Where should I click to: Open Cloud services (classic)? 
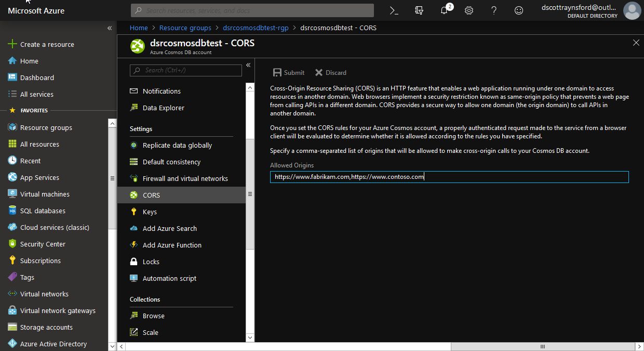(54, 227)
